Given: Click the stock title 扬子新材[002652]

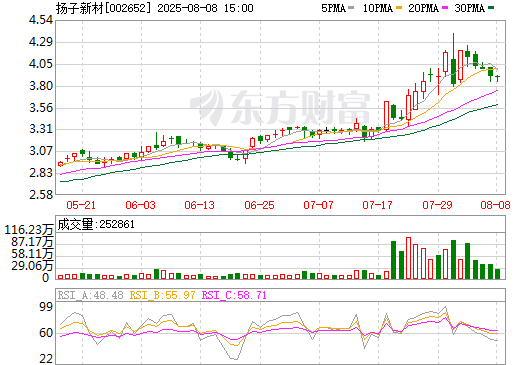Looking at the screenshot, I should pos(104,8).
